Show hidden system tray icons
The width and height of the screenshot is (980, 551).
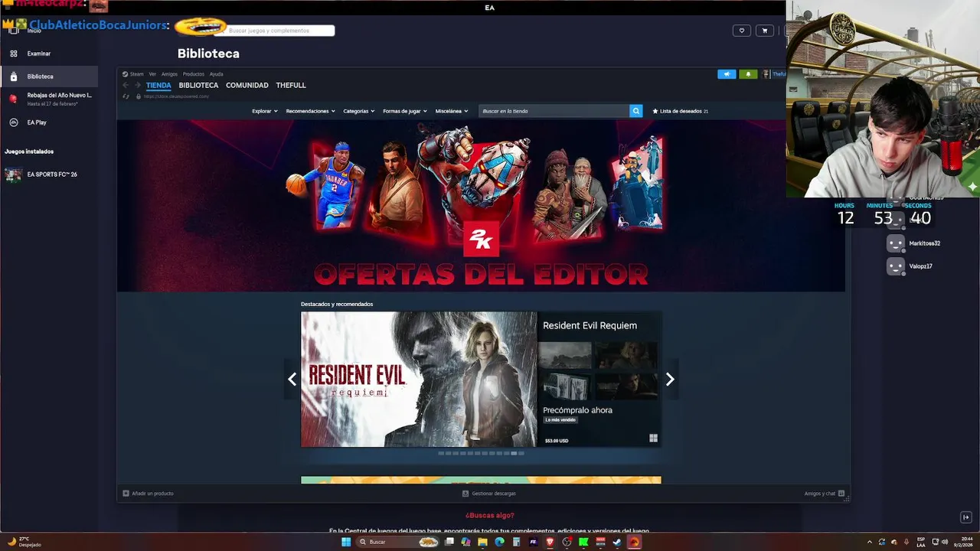869,542
